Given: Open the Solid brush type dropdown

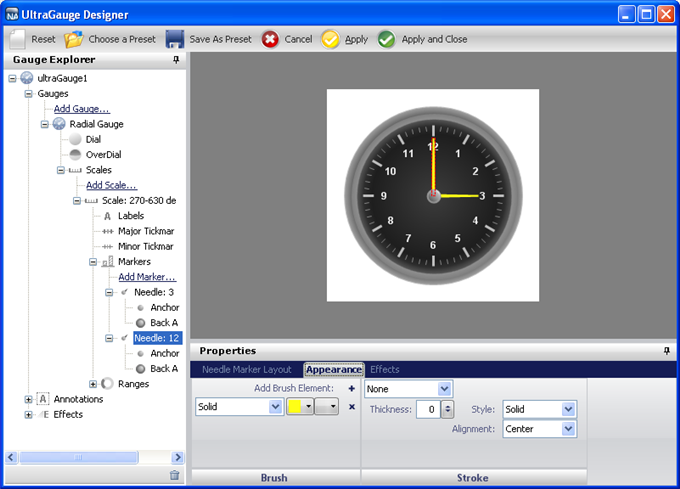Looking at the screenshot, I should pyautogui.click(x=276, y=407).
